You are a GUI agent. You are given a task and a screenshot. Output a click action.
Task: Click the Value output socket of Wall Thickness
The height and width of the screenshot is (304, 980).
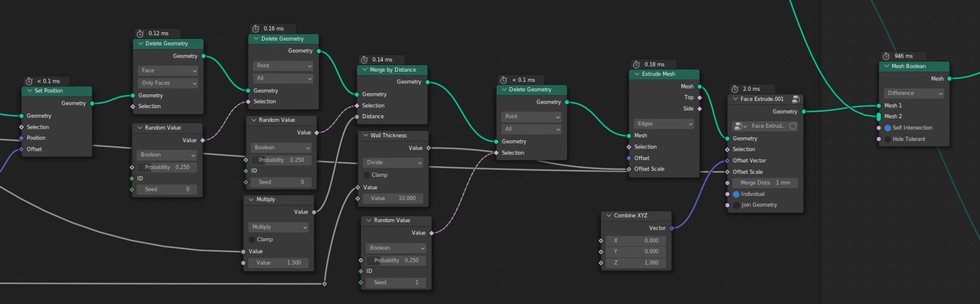point(428,148)
